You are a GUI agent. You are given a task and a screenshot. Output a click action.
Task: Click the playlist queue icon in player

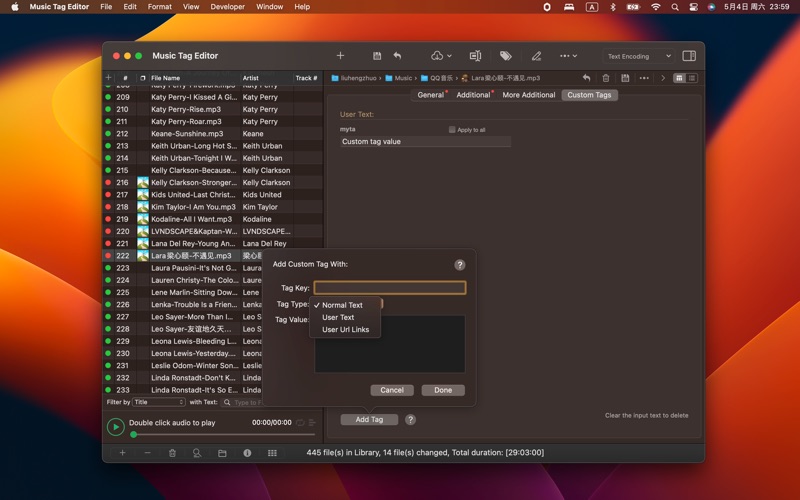312,422
